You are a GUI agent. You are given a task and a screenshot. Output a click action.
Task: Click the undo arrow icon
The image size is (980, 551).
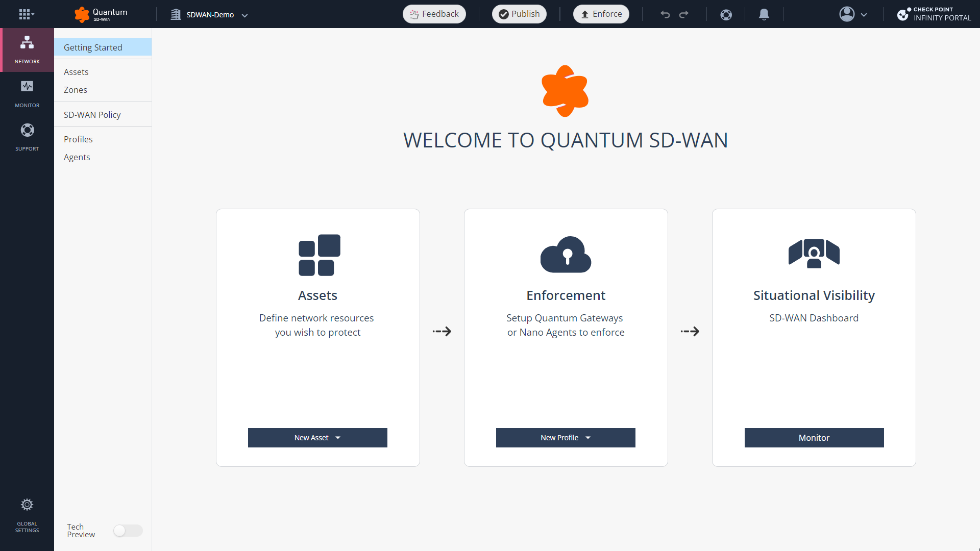pos(665,13)
